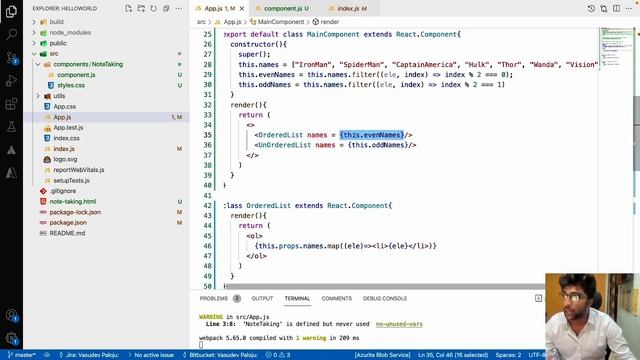Open the COMMENTS panel tab

[x=336, y=298]
